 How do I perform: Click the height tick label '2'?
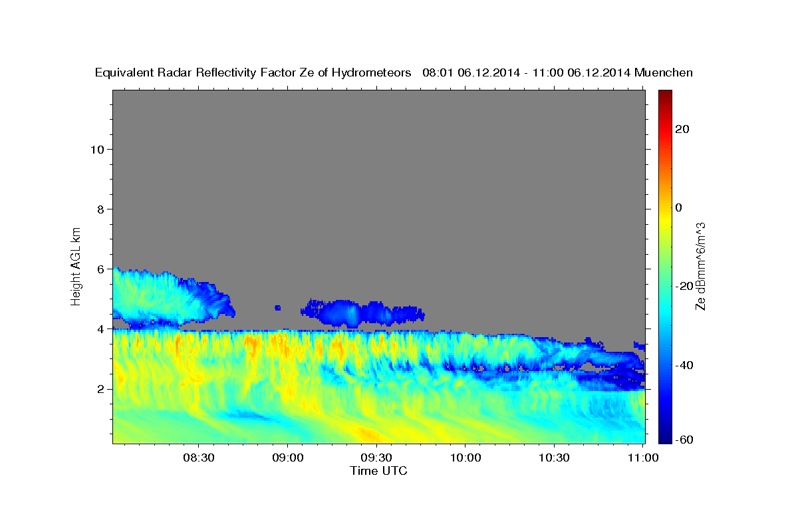click(101, 388)
